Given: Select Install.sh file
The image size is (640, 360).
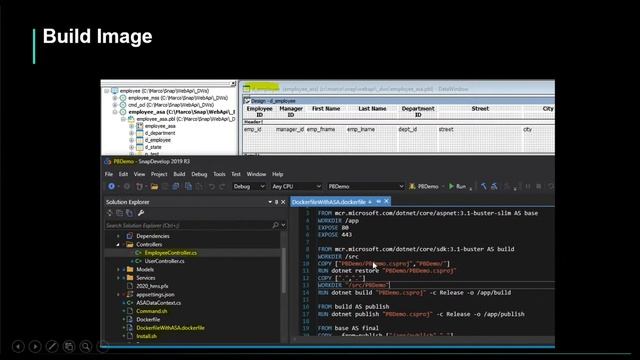Looking at the screenshot, I should [147, 336].
